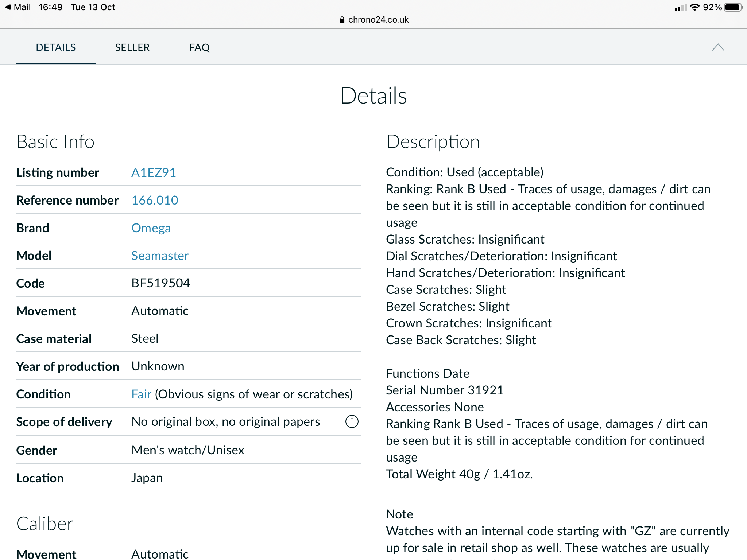
Task: Tap the battery icon in the status bar
Action: click(x=733, y=7)
